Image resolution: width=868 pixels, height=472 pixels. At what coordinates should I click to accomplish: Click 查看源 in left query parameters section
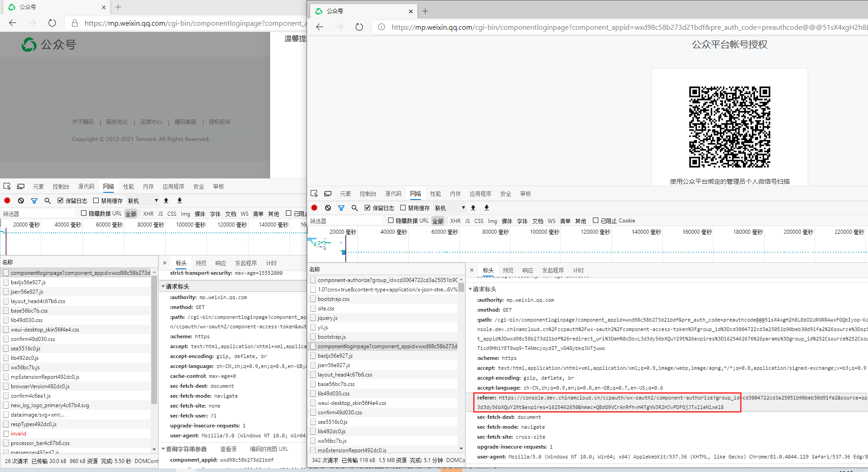tap(228, 449)
